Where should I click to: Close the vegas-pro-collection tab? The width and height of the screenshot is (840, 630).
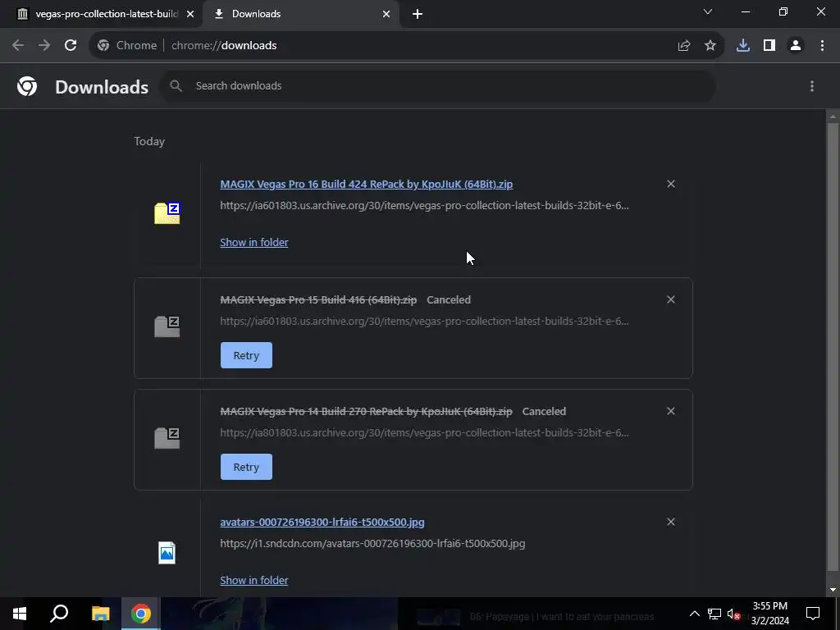tap(190, 14)
